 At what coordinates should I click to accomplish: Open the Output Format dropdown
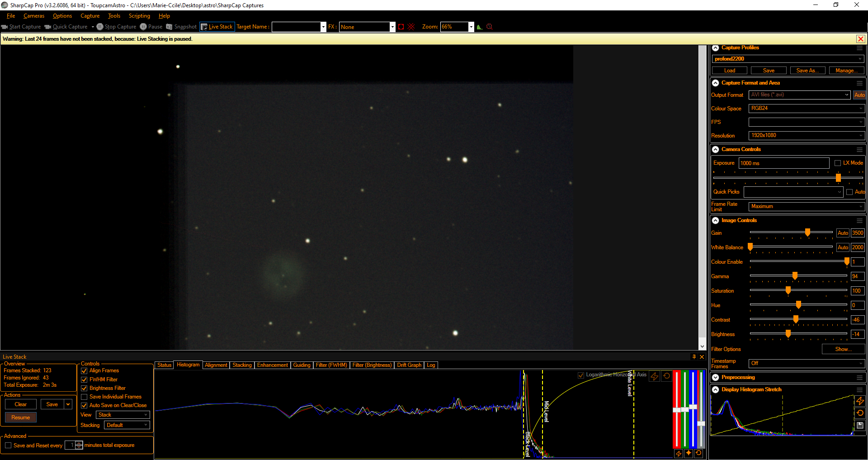(x=800, y=95)
